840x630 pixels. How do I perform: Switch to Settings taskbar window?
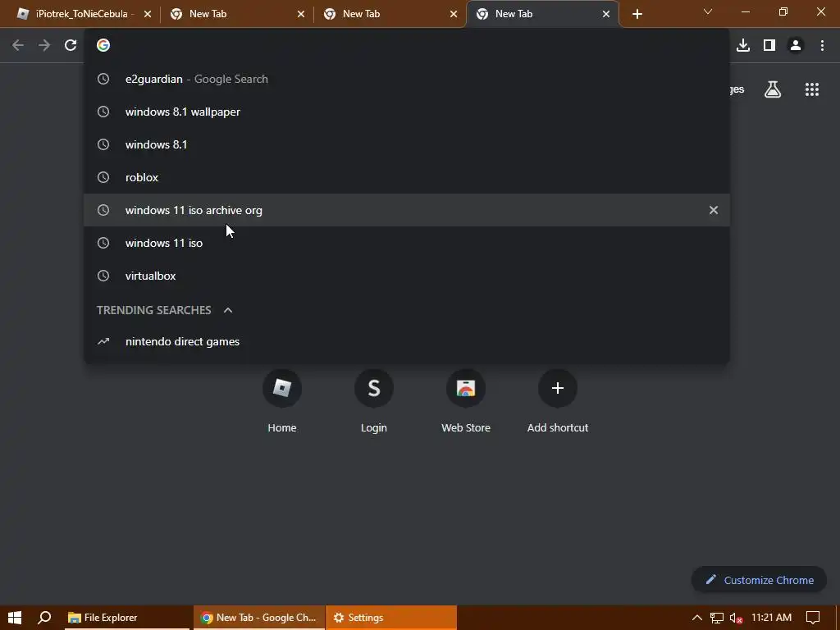click(391, 618)
